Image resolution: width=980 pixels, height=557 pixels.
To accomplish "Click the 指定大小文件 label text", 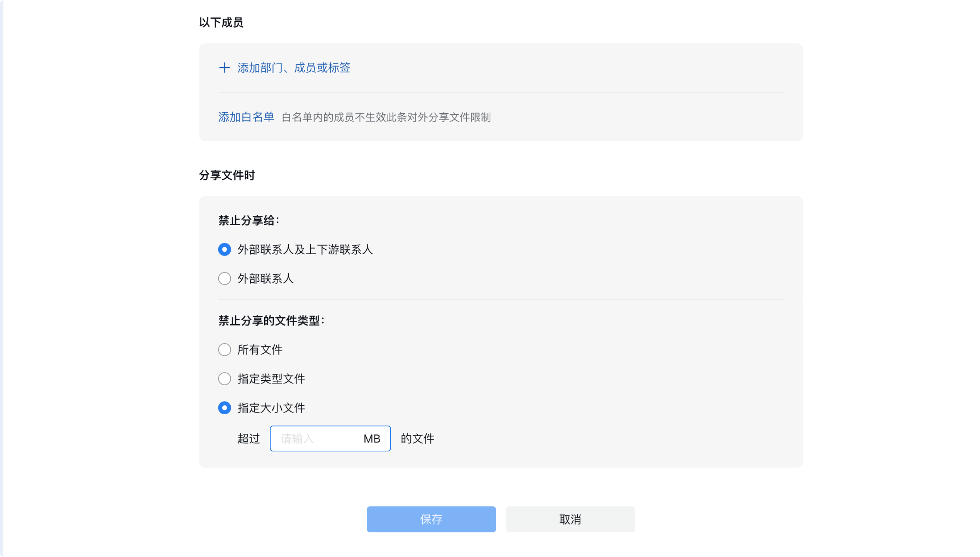I will click(x=271, y=408).
